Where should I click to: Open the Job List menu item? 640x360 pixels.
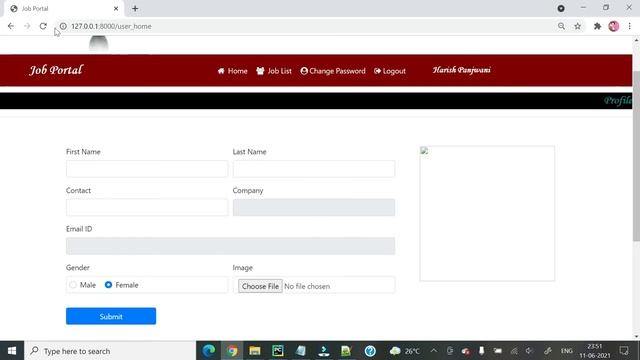(x=274, y=71)
